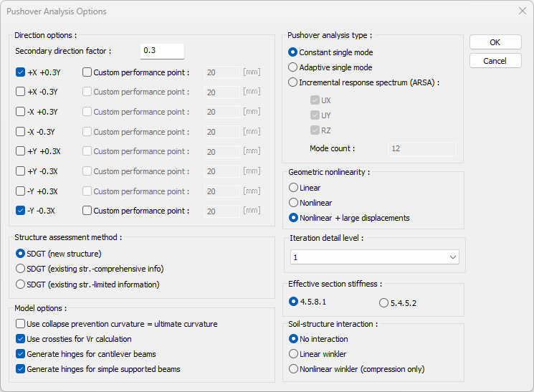Image resolution: width=534 pixels, height=392 pixels.
Task: Select Adaptive single mode analysis type
Action: pos(292,67)
